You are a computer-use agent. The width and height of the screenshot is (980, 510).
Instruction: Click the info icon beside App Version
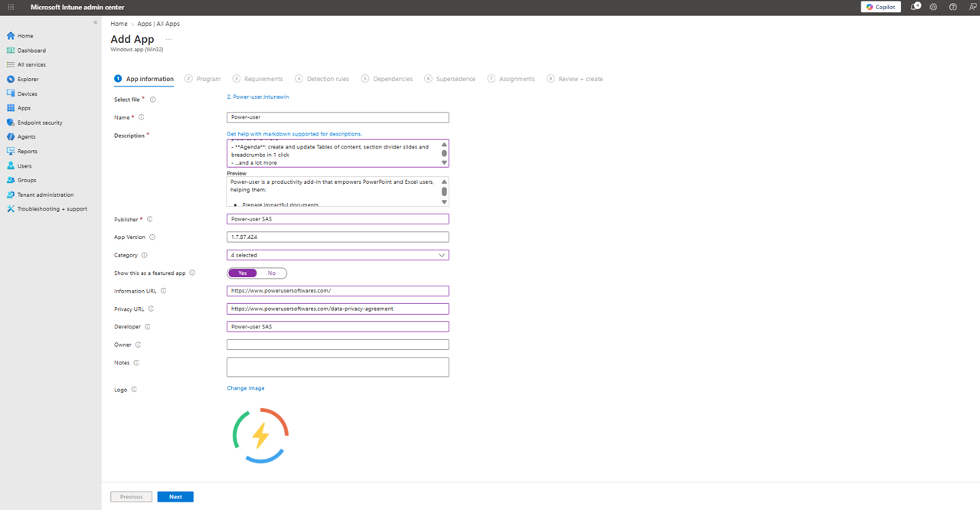(x=152, y=237)
